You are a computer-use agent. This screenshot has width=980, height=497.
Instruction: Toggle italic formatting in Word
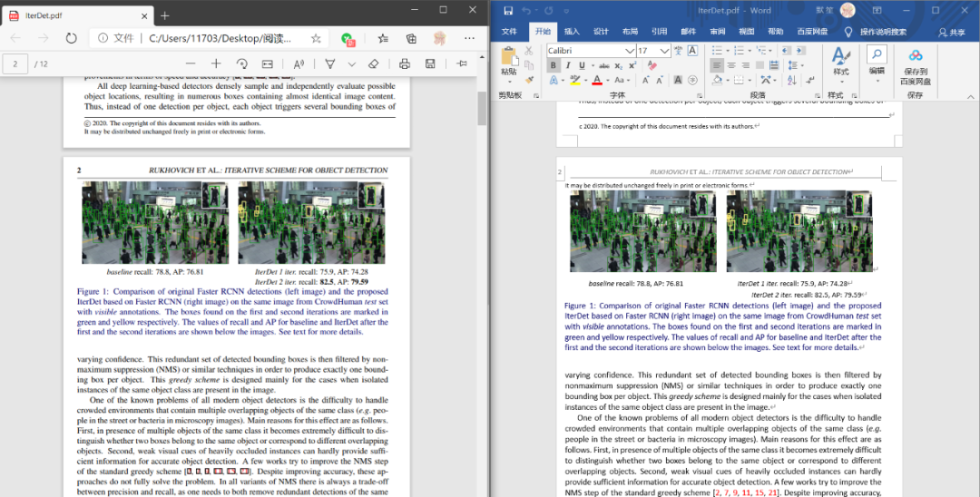pyautogui.click(x=567, y=65)
